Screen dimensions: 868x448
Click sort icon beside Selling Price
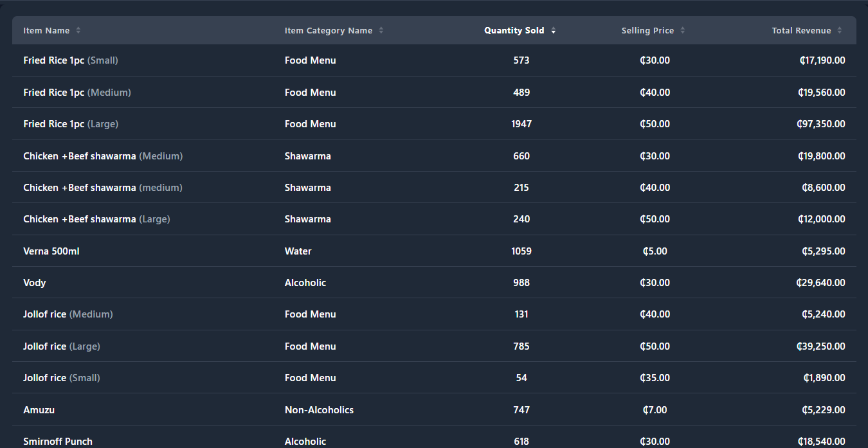683,30
